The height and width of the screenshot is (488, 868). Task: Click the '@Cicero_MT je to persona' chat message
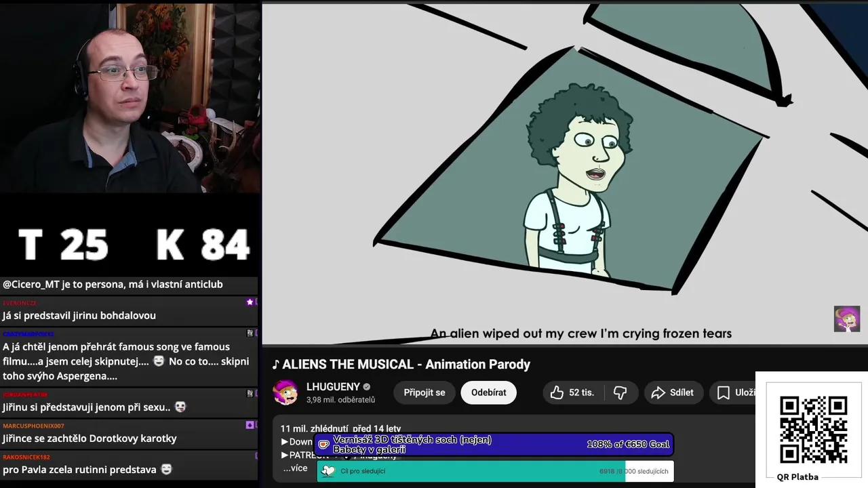pos(113,284)
